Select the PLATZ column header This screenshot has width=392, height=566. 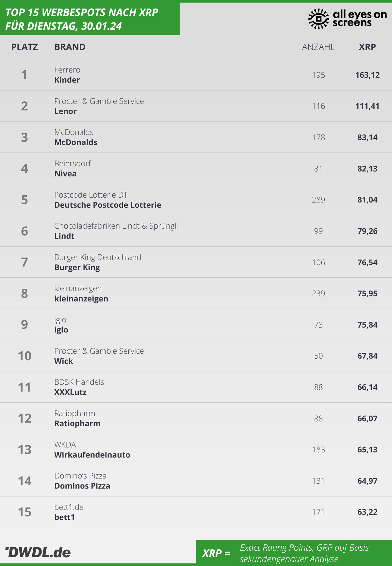[x=24, y=47]
